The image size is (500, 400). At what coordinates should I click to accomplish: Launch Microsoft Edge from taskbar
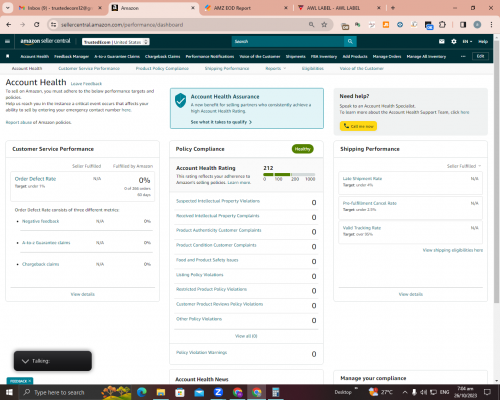[141, 392]
